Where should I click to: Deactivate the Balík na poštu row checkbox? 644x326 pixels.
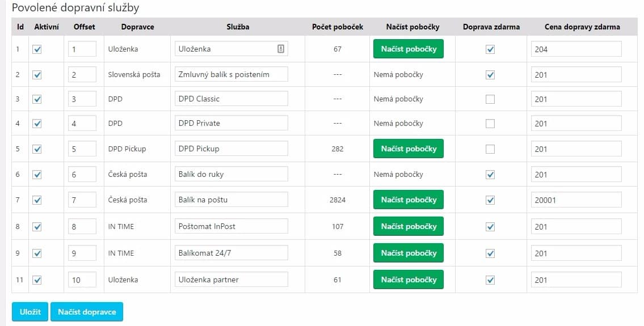pyautogui.click(x=37, y=200)
